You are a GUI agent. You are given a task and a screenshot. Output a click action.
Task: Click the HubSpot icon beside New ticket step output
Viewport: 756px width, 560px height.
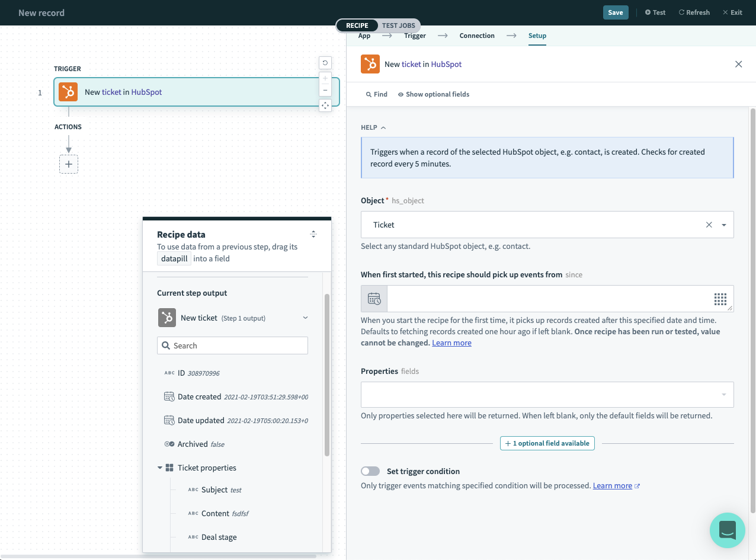pyautogui.click(x=166, y=318)
